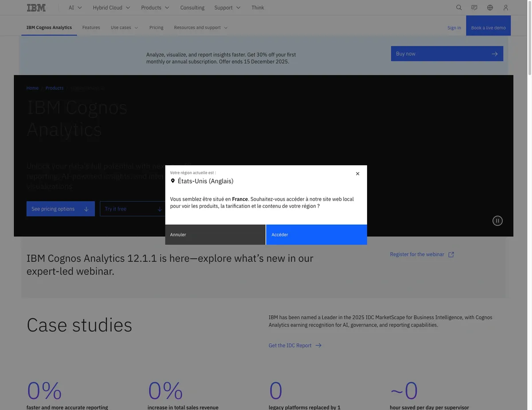Click the Annuler button
Screen dimensions: 532x410
215,234
